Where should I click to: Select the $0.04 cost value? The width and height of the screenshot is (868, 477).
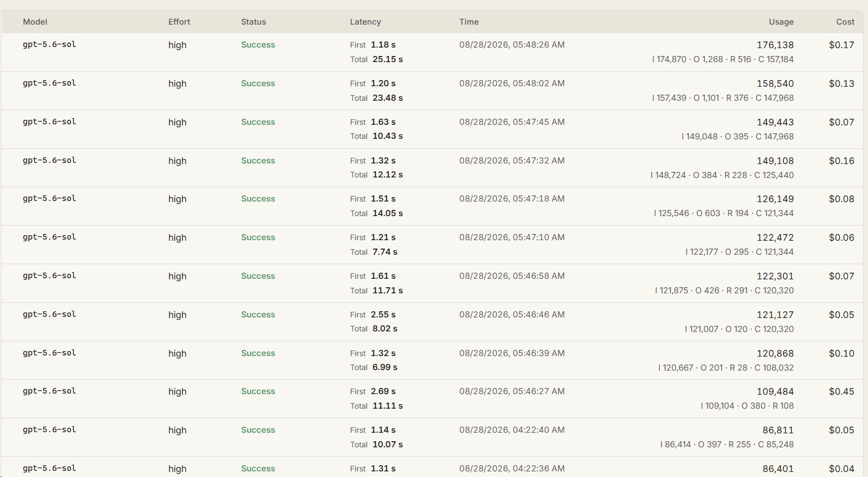point(842,469)
